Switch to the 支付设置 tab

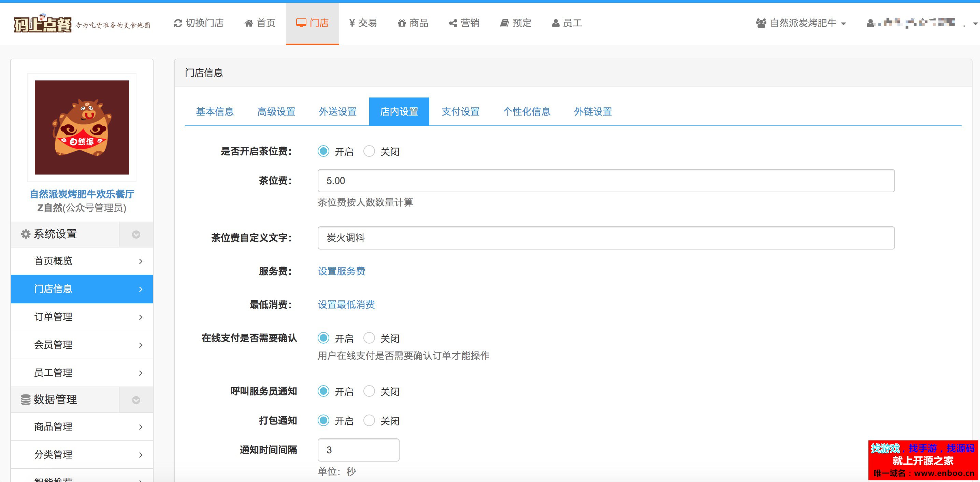(461, 112)
